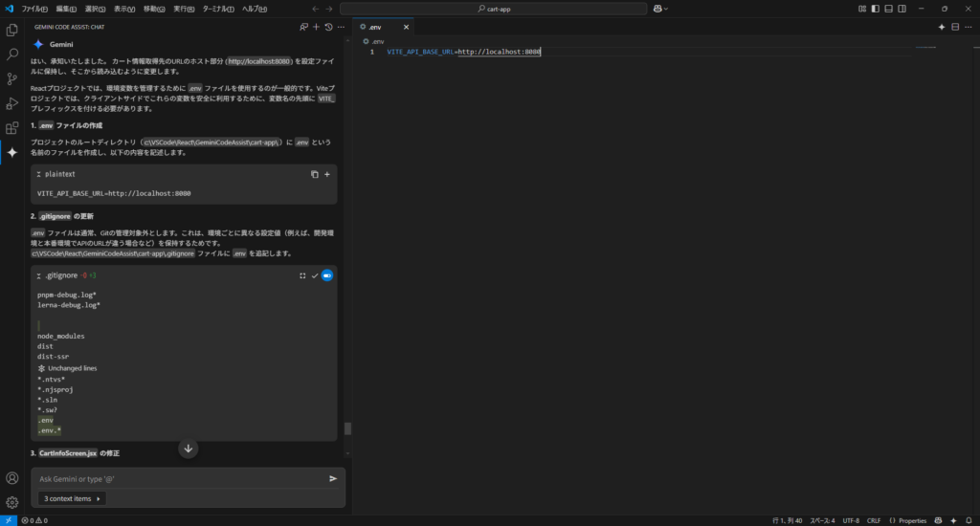Image resolution: width=980 pixels, height=526 pixels.
Task: Click Gemini sparkle icon in editor title bar
Action: pos(942,27)
